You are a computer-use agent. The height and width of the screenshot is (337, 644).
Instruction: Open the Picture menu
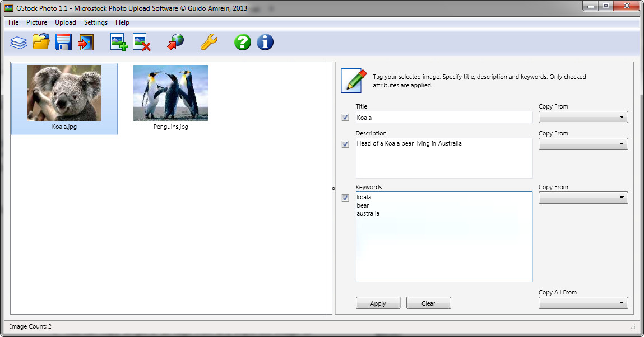coord(36,22)
